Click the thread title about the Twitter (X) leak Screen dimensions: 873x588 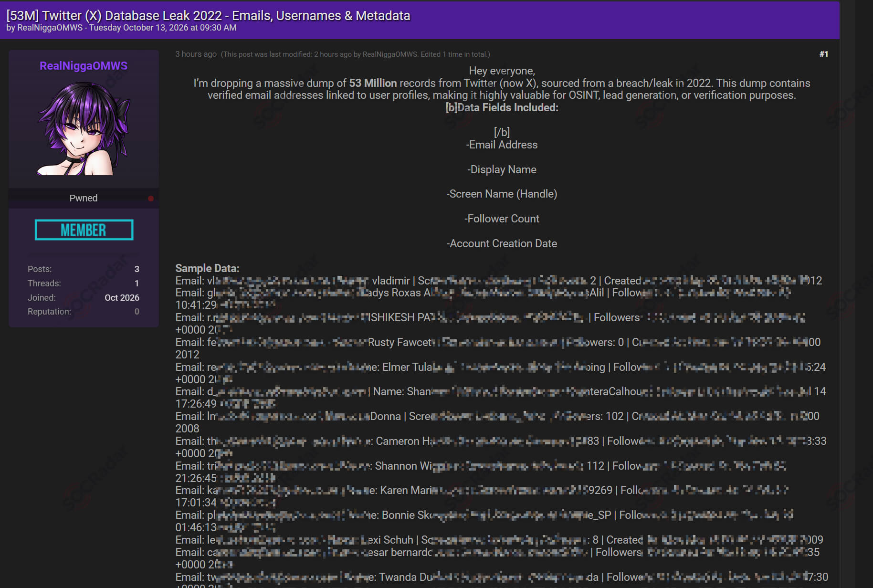(x=208, y=15)
